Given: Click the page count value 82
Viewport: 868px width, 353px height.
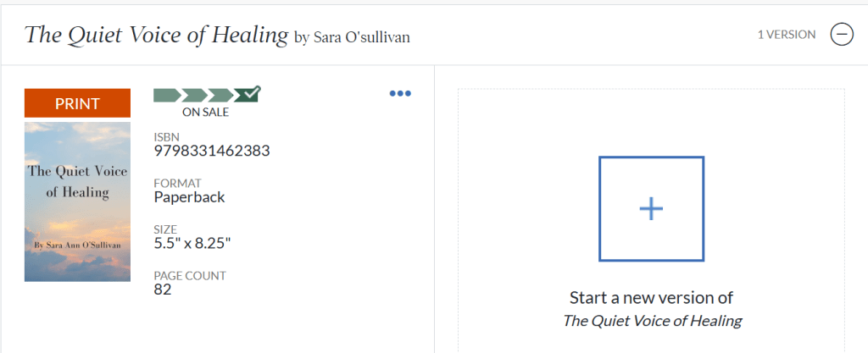Looking at the screenshot, I should pos(163,290).
